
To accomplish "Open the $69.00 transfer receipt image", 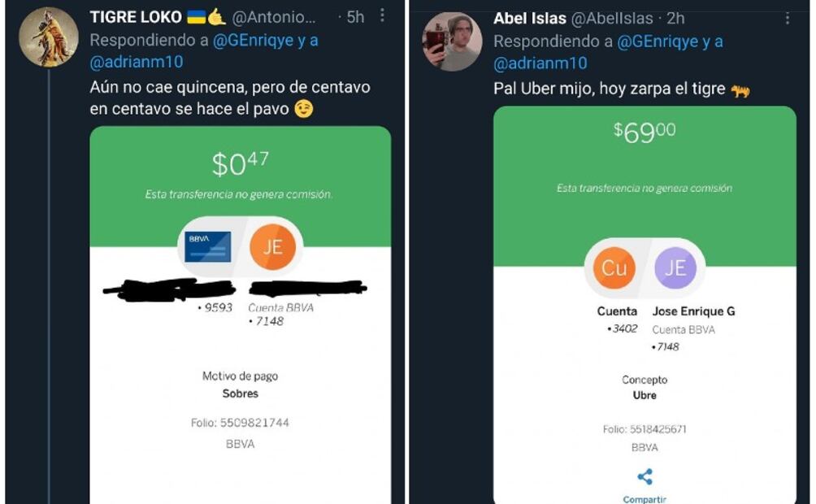I will (x=645, y=305).
